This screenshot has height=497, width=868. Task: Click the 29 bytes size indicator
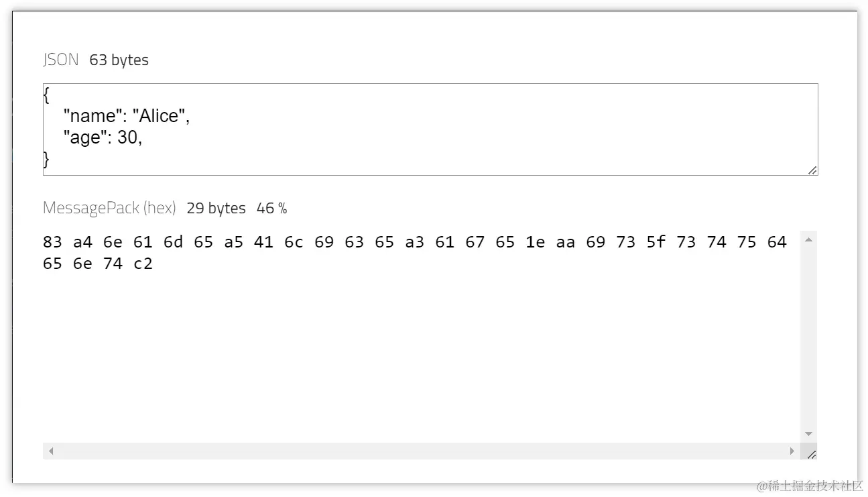coord(216,208)
